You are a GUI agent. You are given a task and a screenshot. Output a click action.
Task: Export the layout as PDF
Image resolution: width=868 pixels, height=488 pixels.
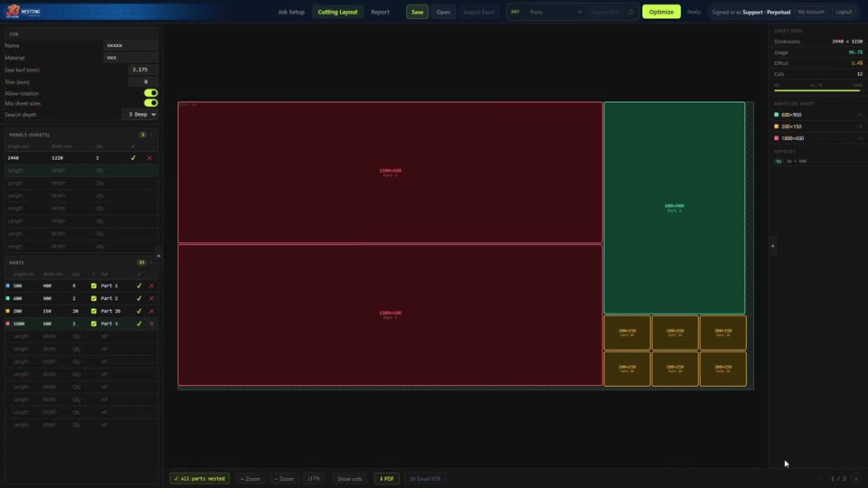click(387, 479)
